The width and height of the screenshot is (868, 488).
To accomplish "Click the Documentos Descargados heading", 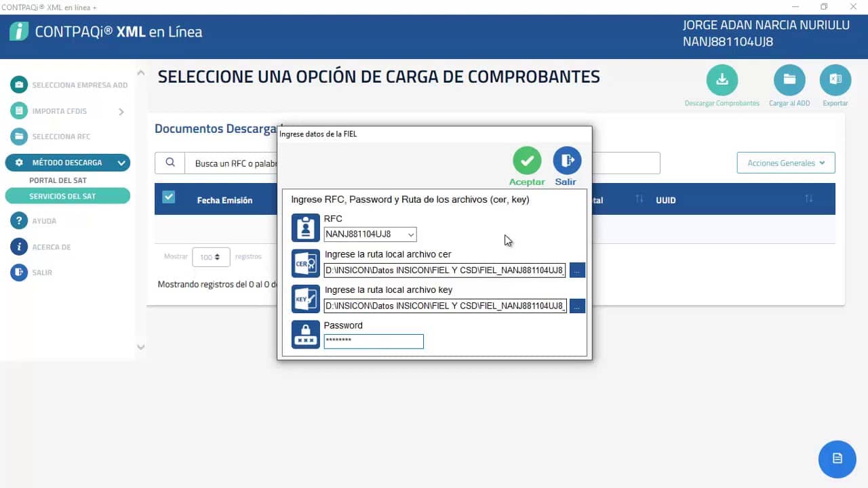I will pyautogui.click(x=216, y=129).
